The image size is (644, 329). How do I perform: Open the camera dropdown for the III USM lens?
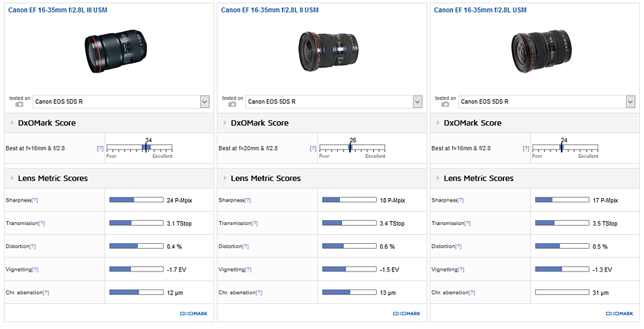coord(204,102)
